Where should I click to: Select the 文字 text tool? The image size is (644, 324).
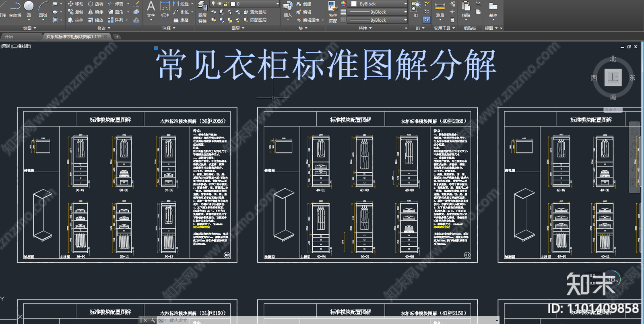point(151,10)
